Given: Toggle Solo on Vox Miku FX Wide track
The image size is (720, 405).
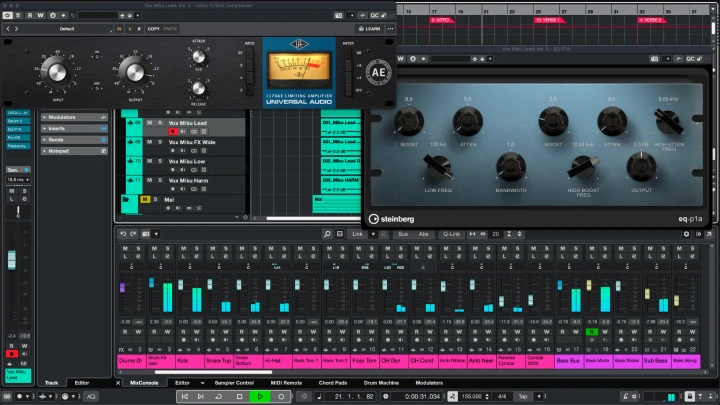Looking at the screenshot, I should [160, 142].
